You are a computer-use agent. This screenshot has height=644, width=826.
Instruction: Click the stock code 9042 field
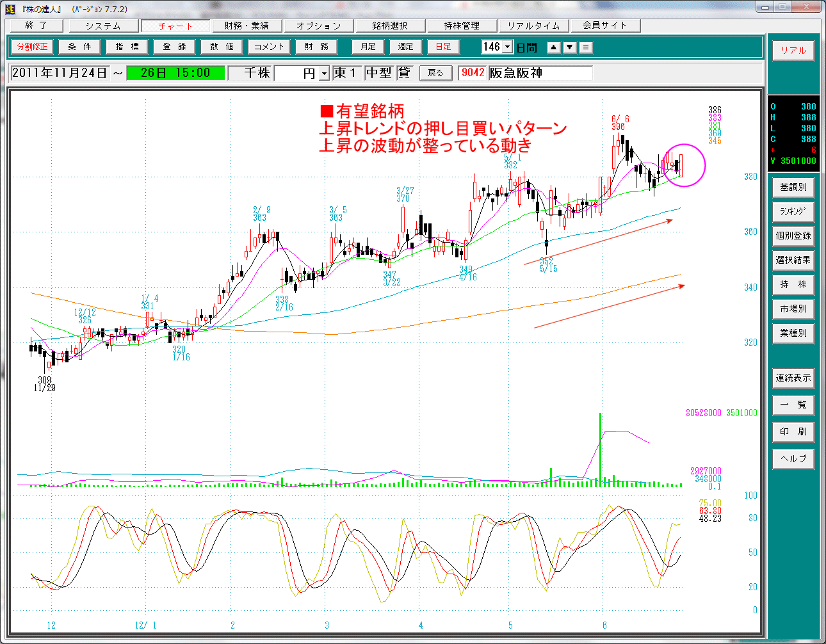pyautogui.click(x=473, y=73)
